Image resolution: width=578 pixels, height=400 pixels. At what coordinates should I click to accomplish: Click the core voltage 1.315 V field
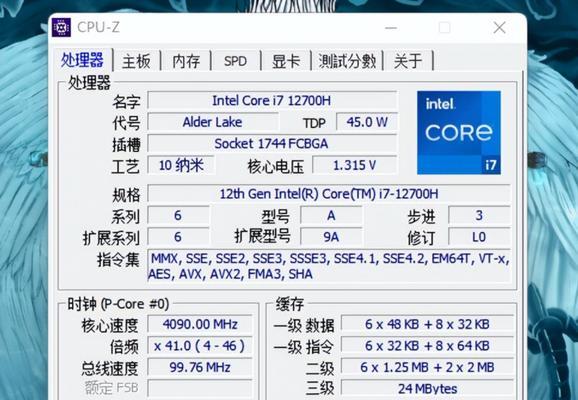click(x=355, y=165)
